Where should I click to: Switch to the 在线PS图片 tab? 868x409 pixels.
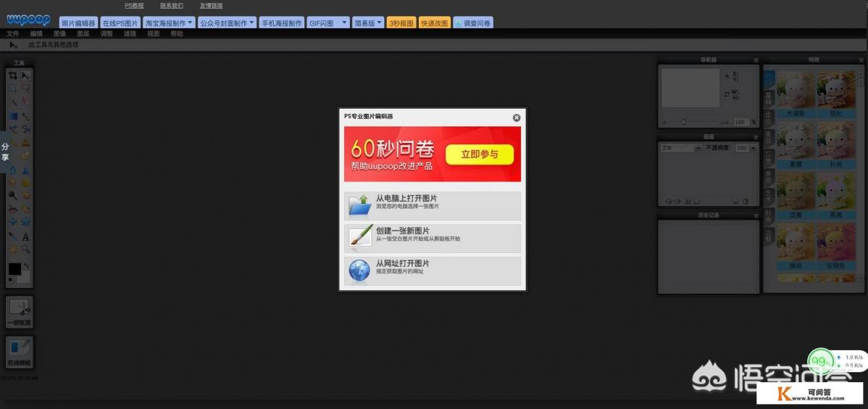click(120, 22)
